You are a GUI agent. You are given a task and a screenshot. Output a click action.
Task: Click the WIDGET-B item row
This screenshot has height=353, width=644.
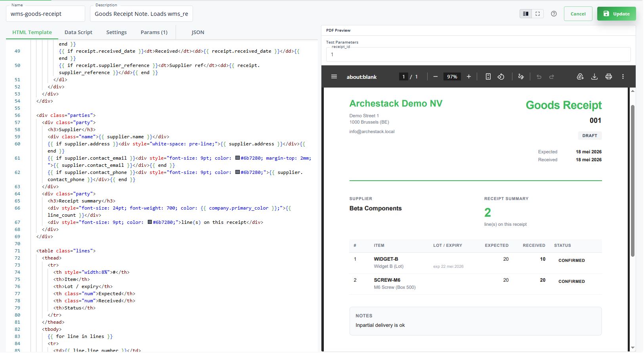point(476,263)
